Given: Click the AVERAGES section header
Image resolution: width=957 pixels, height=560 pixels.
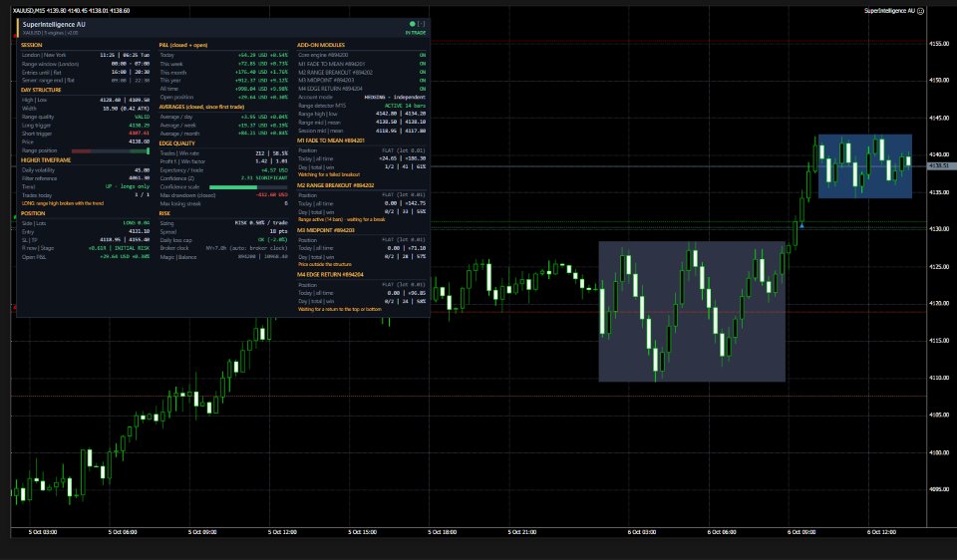Looking at the screenshot, I should [201, 107].
